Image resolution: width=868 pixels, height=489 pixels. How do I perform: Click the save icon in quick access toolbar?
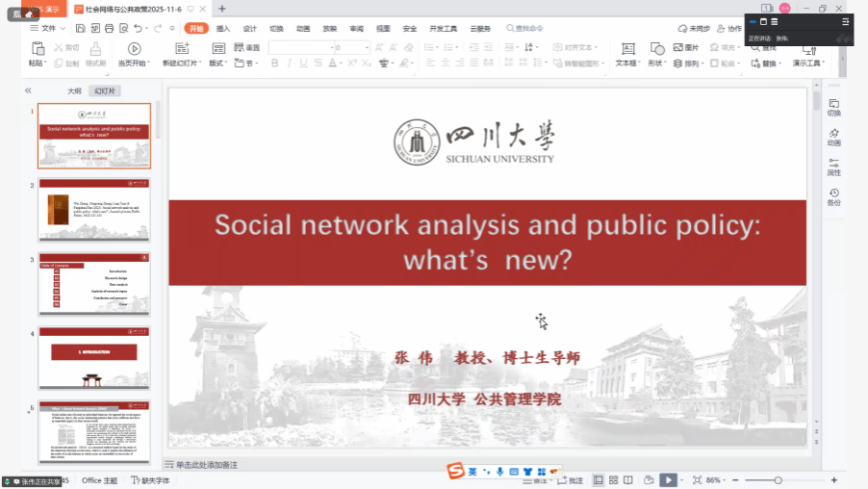click(78, 29)
